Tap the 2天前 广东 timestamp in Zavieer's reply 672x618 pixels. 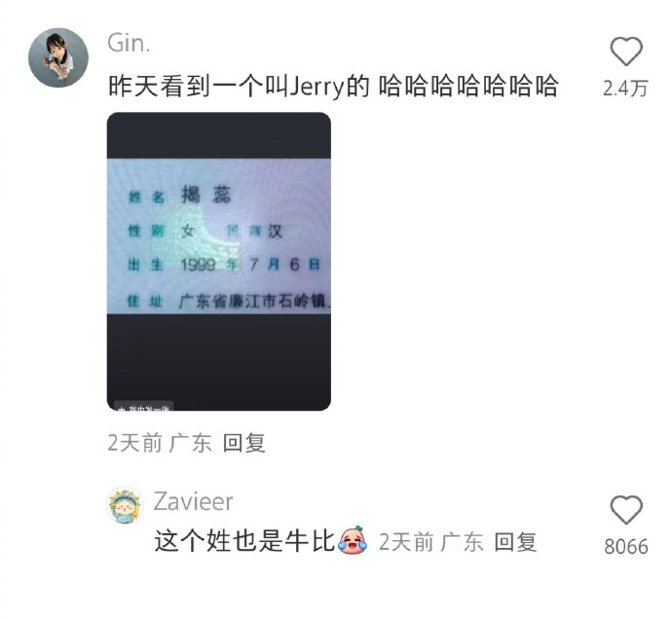(x=431, y=542)
